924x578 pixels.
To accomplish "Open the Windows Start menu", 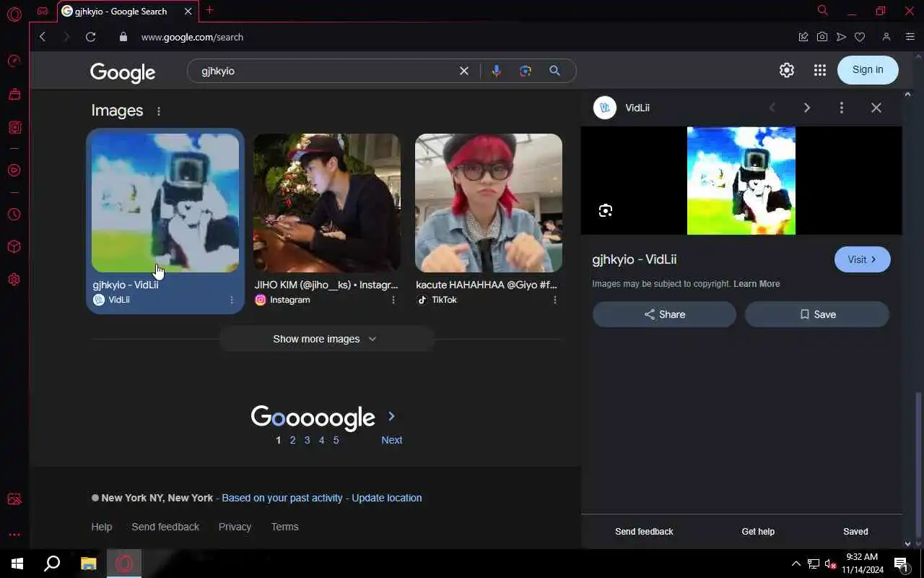I will click(17, 564).
